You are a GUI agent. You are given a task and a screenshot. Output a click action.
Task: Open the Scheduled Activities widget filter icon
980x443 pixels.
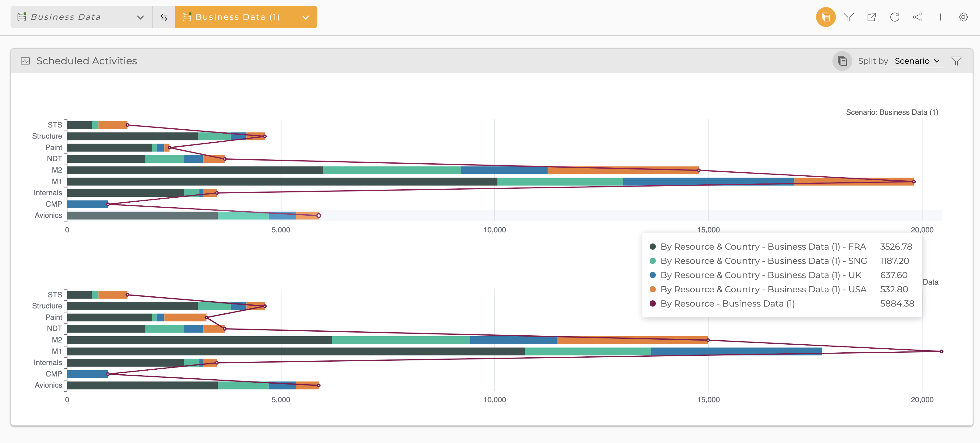956,61
